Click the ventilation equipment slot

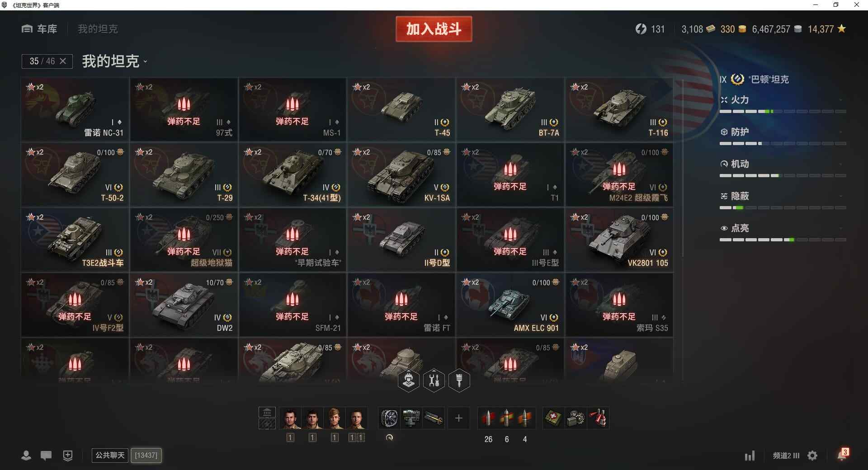[x=389, y=418]
